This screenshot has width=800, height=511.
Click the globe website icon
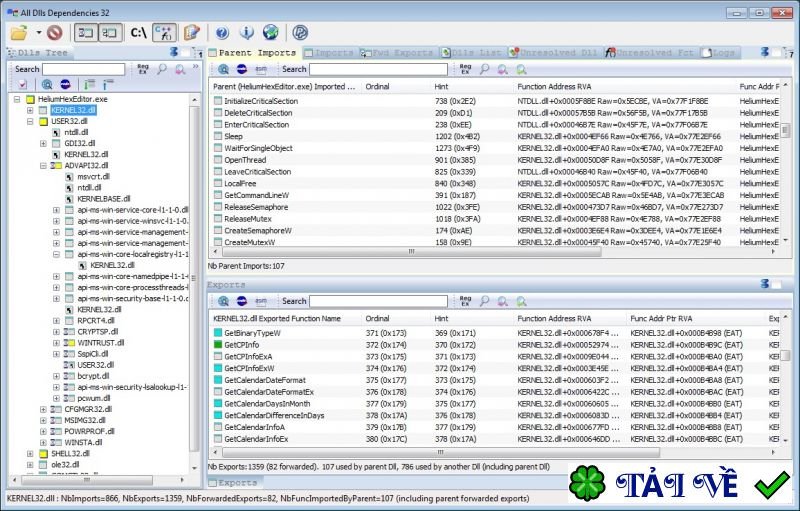pyautogui.click(x=270, y=33)
